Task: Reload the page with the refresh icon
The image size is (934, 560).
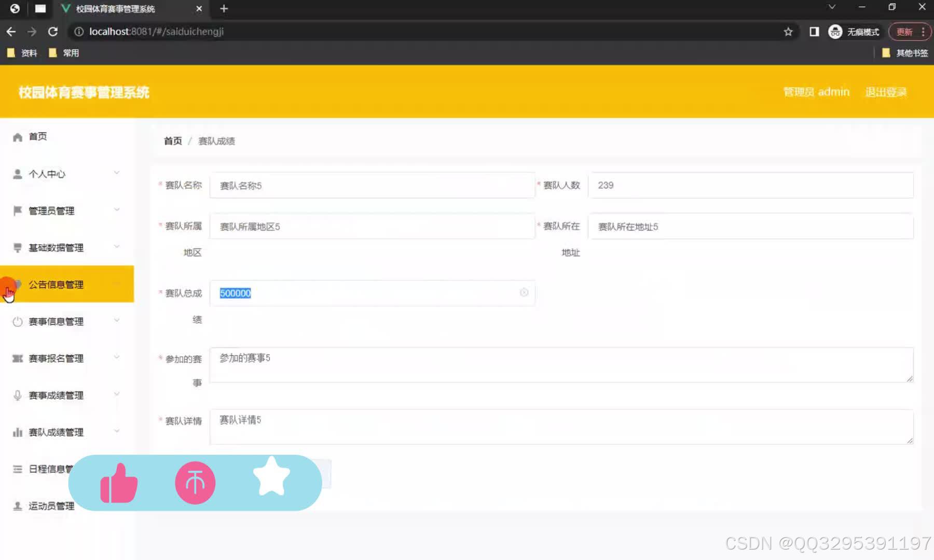Action: 53,32
